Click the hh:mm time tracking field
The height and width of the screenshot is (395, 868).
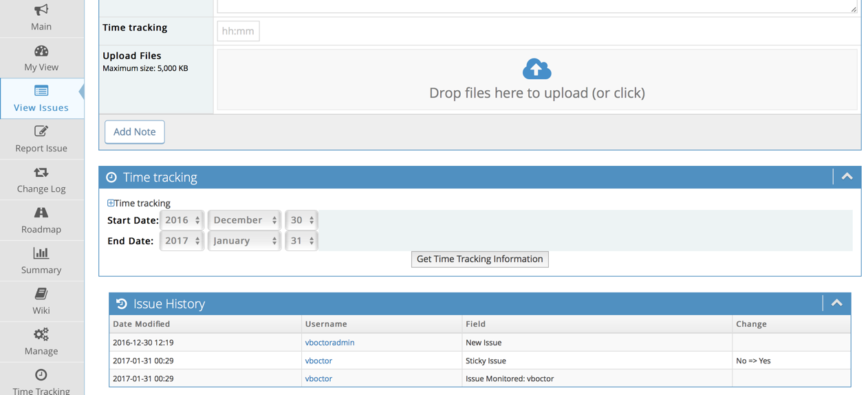(x=238, y=31)
